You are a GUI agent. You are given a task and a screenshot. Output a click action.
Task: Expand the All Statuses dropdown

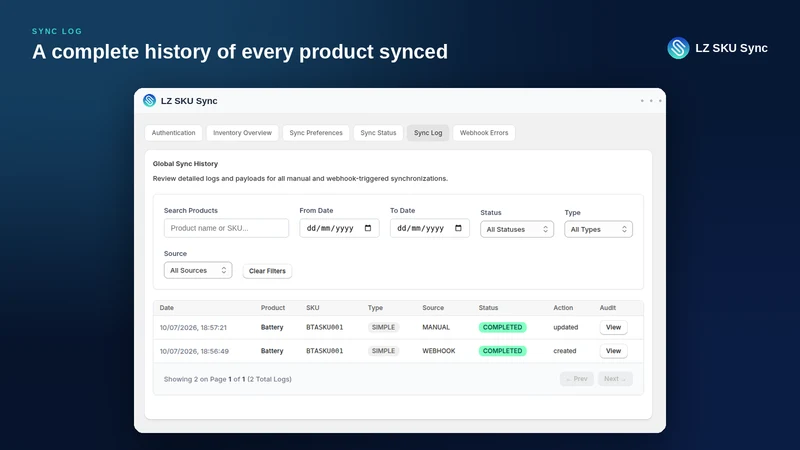517,229
